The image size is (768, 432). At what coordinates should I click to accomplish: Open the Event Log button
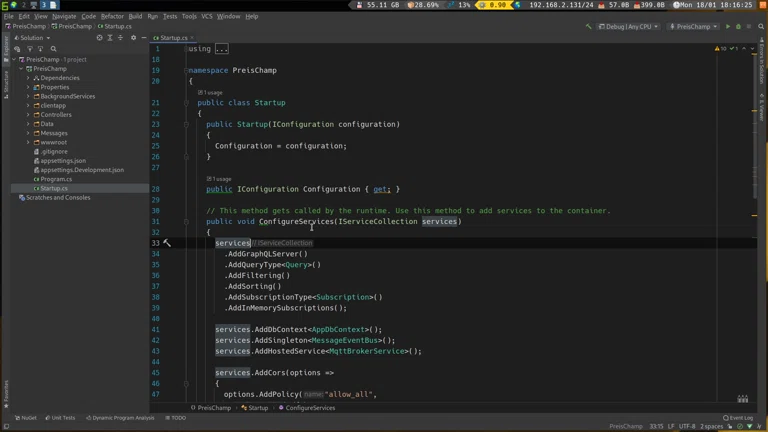coord(738,418)
